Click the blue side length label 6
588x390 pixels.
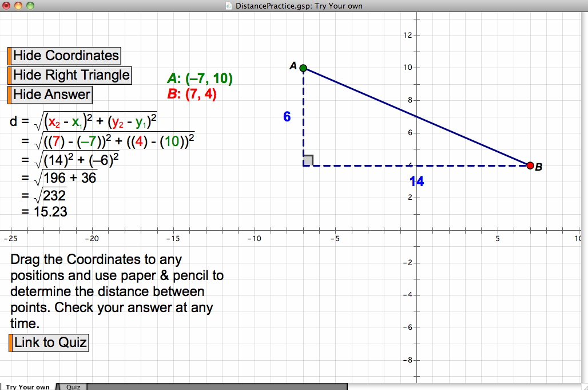[287, 117]
